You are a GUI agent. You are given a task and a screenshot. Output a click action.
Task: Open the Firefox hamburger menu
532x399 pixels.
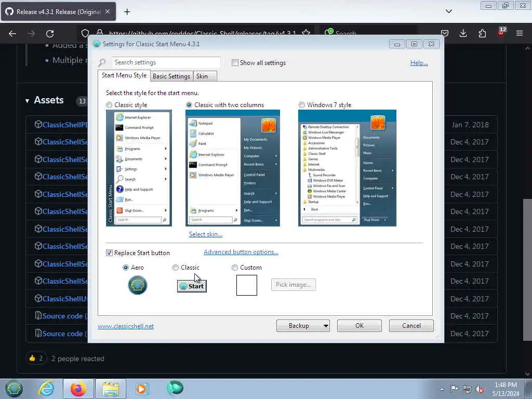[520, 33]
